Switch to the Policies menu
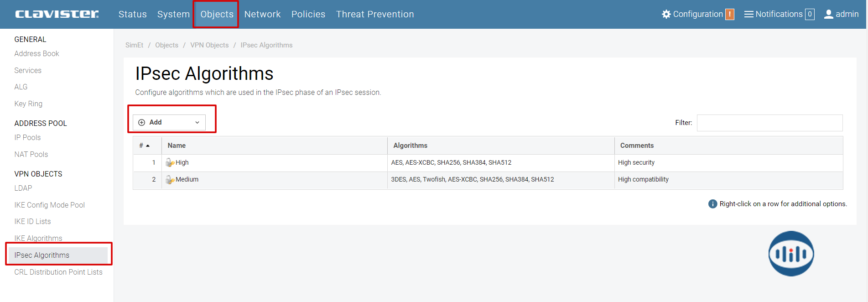Viewport: 868px width, 302px height. [308, 14]
